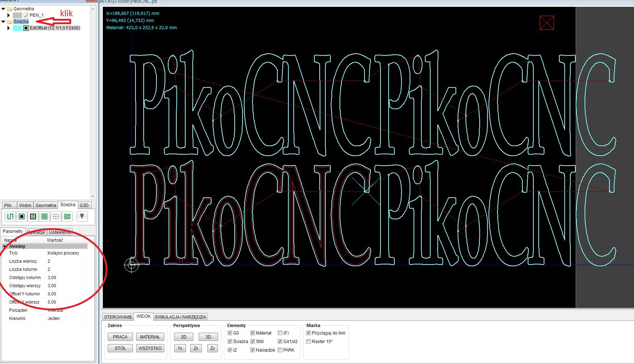Open the STEROWANIE tab
The width and height of the screenshot is (634, 364).
[x=118, y=317]
